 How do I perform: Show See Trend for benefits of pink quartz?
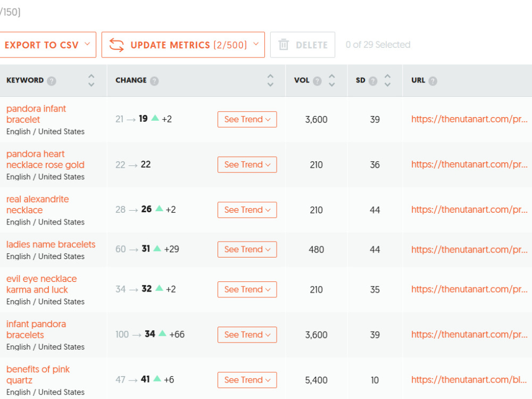[x=247, y=380]
